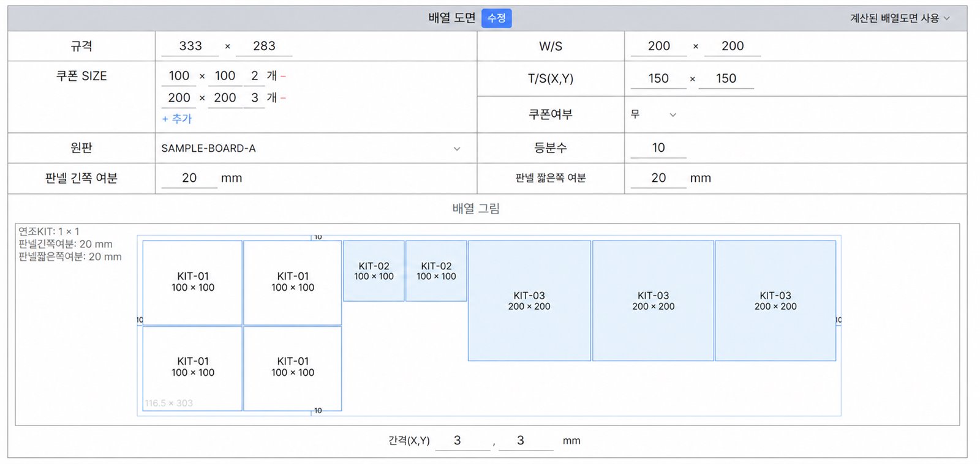This screenshot has height=464, width=980.
Task: Select the lower-right KIT-01 block
Action: click(x=293, y=368)
